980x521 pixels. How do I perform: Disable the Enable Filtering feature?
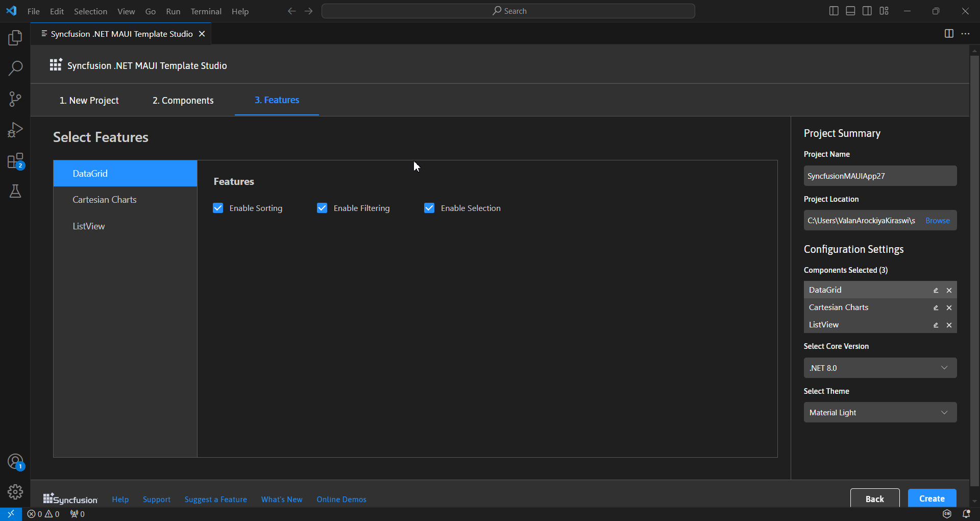pyautogui.click(x=322, y=208)
